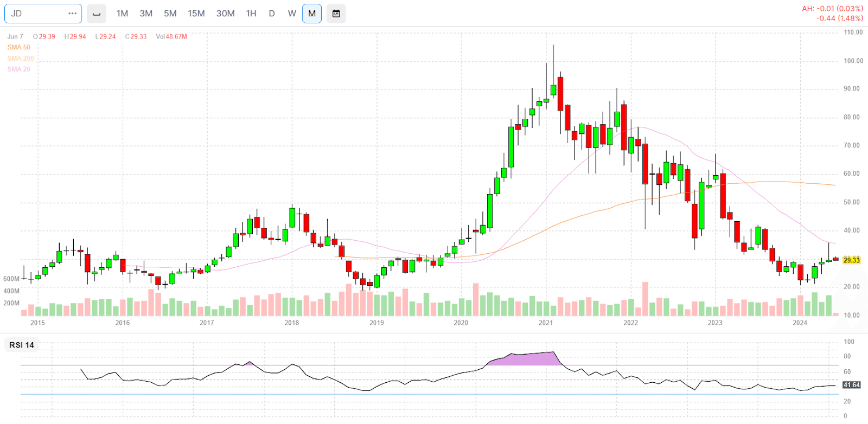Switch to the 1M timeframe
Screen dimensions: 868x424
[x=122, y=14]
